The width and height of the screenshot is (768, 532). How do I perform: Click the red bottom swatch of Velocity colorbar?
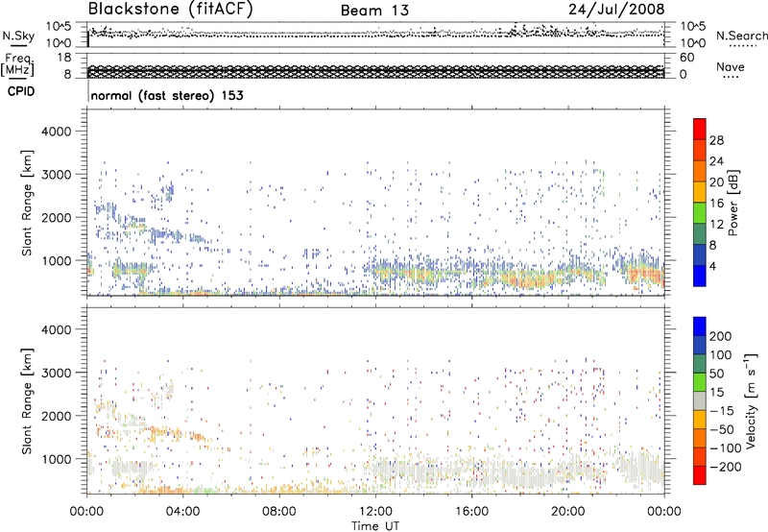(700, 475)
